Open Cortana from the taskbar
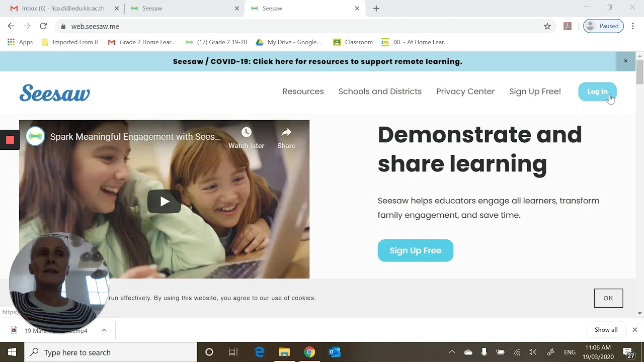Screen dimensions: 644x362 [209, 352]
